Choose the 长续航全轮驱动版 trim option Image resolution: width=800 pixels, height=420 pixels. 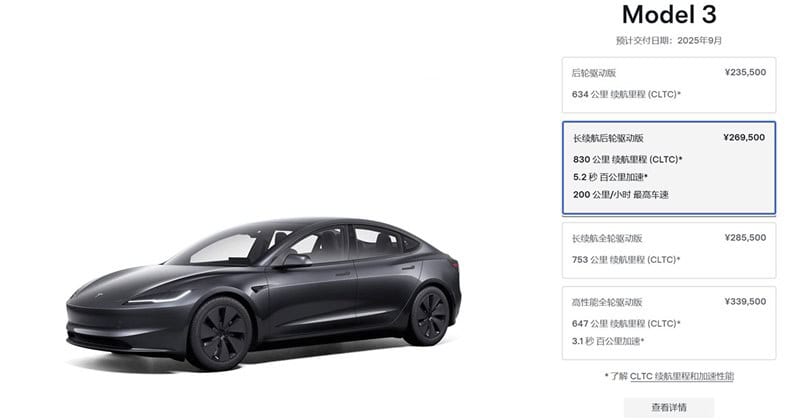pos(669,250)
